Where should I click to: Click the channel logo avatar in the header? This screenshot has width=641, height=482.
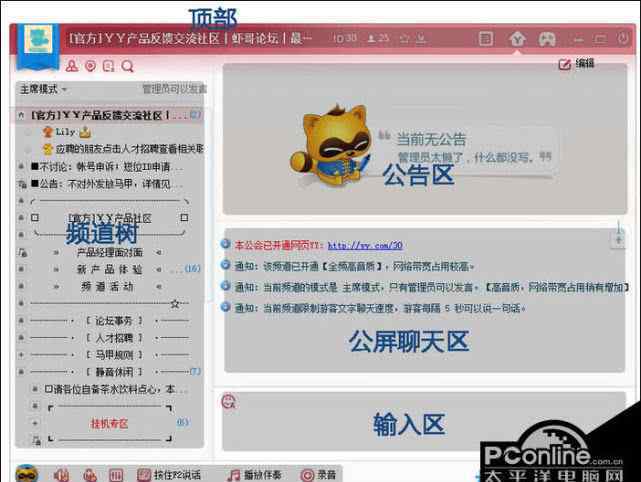[38, 40]
